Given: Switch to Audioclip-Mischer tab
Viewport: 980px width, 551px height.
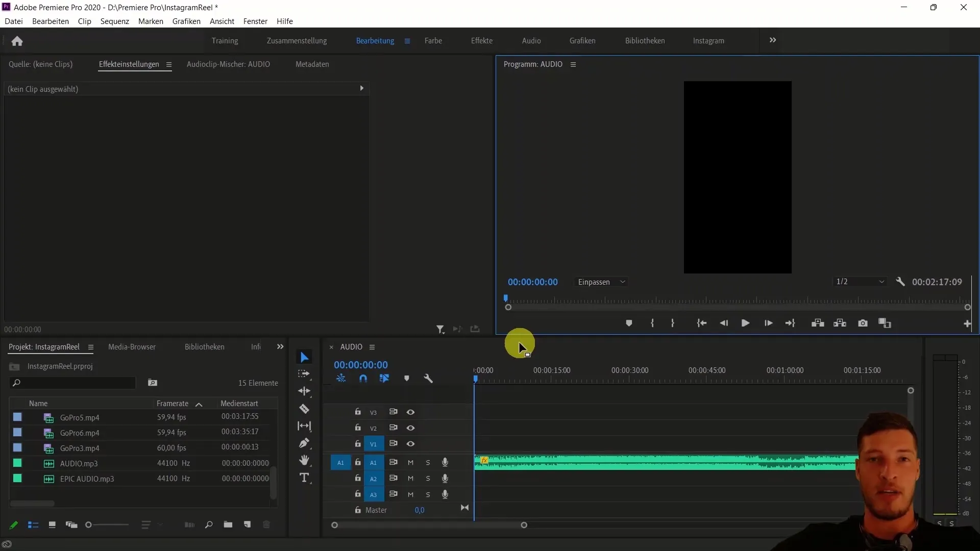Looking at the screenshot, I should click(228, 64).
